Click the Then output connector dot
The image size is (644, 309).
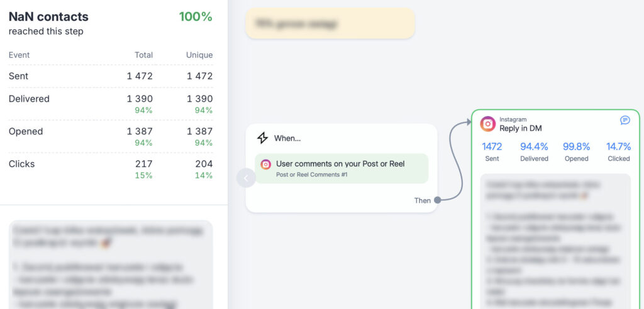click(438, 200)
